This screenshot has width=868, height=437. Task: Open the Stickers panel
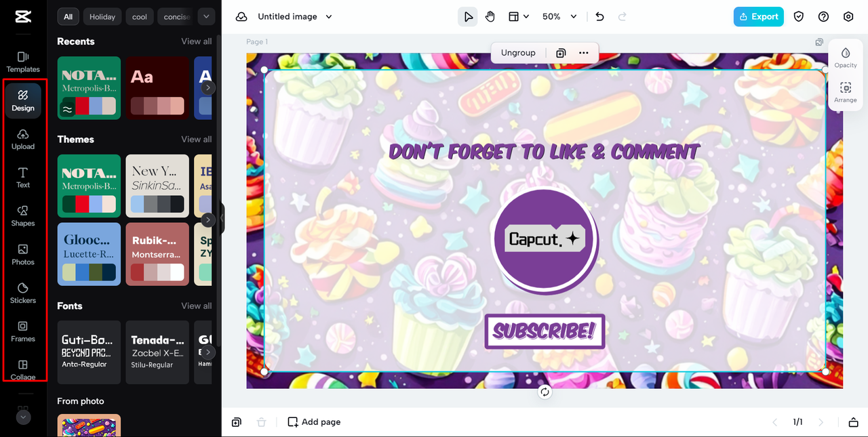[23, 293]
